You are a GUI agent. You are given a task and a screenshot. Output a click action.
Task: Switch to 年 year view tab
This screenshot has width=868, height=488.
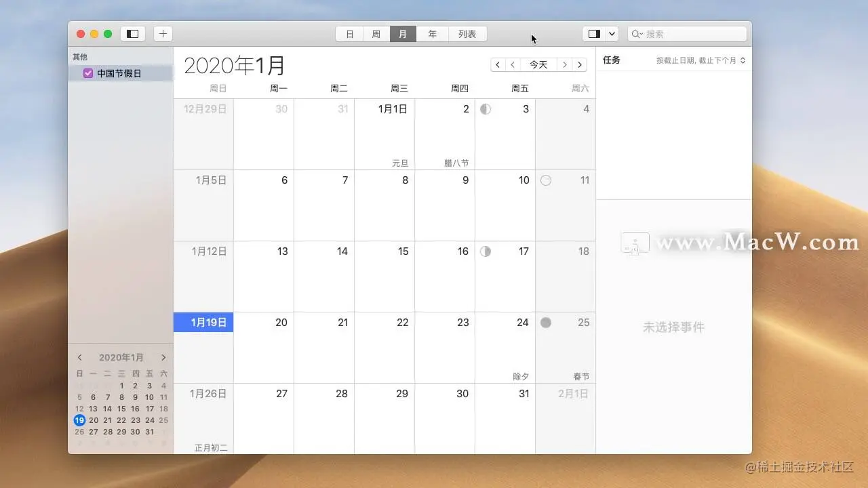coord(432,34)
